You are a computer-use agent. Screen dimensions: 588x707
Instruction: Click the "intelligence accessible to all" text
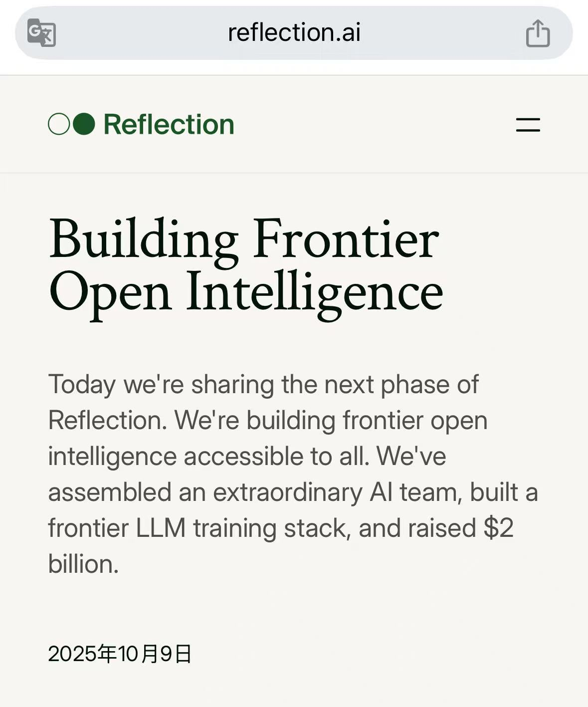click(x=208, y=457)
